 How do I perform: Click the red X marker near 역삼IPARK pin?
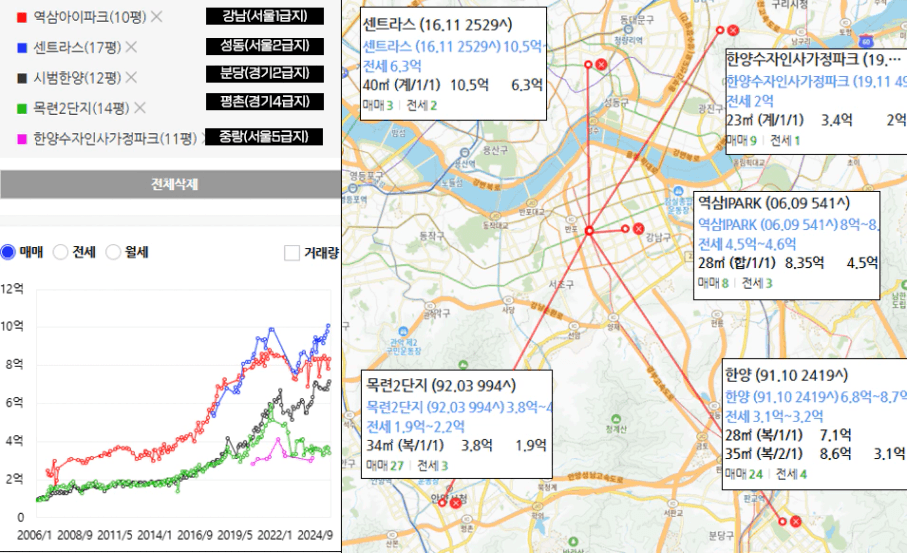[638, 228]
